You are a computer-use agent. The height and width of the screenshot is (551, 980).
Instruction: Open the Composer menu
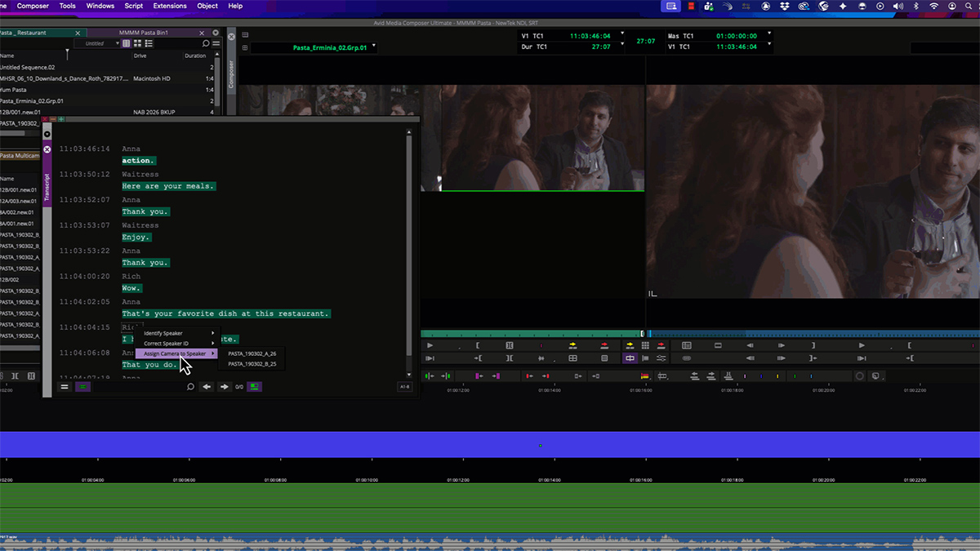coord(33,6)
